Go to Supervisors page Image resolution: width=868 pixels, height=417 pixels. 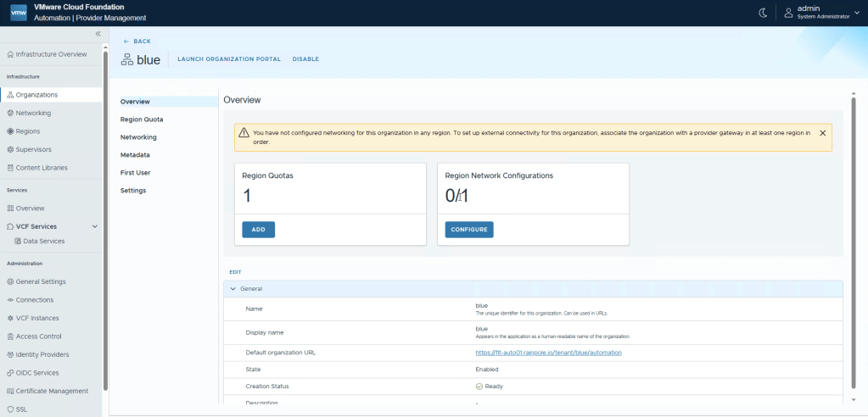33,149
